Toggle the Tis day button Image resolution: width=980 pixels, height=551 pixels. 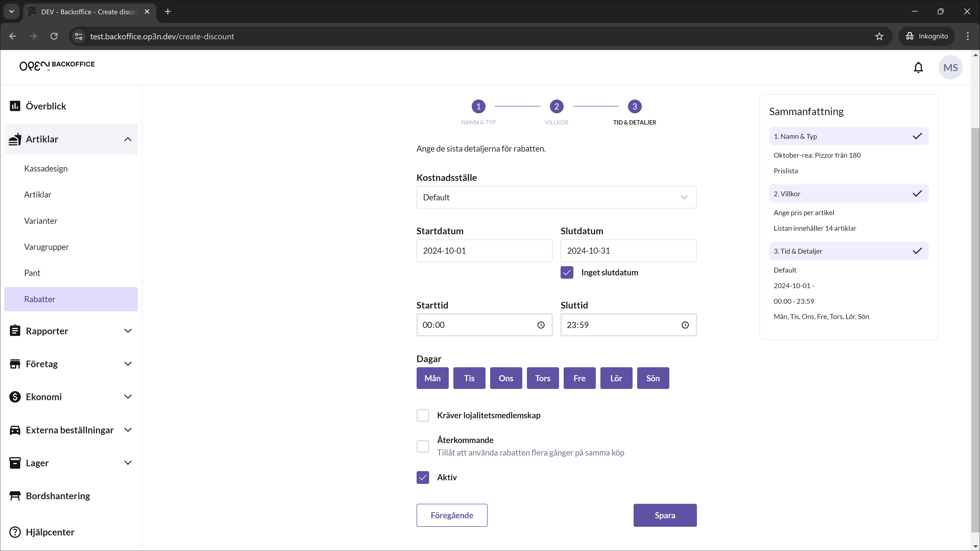(x=469, y=378)
